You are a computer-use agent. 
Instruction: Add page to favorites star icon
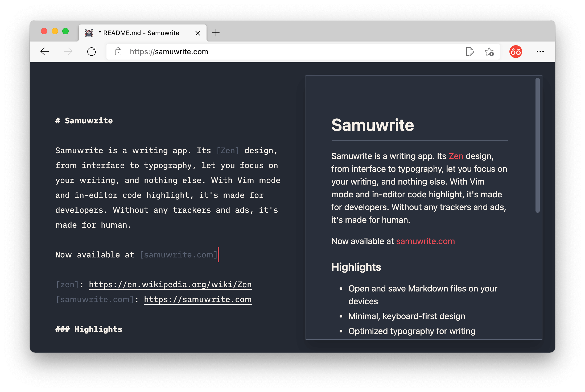(x=489, y=52)
